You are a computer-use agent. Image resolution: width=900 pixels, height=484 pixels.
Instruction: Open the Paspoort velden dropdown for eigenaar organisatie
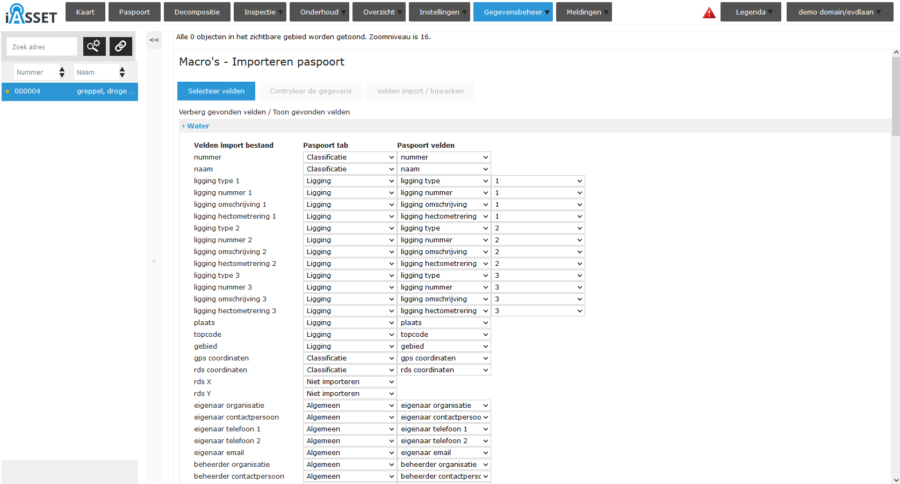(444, 405)
